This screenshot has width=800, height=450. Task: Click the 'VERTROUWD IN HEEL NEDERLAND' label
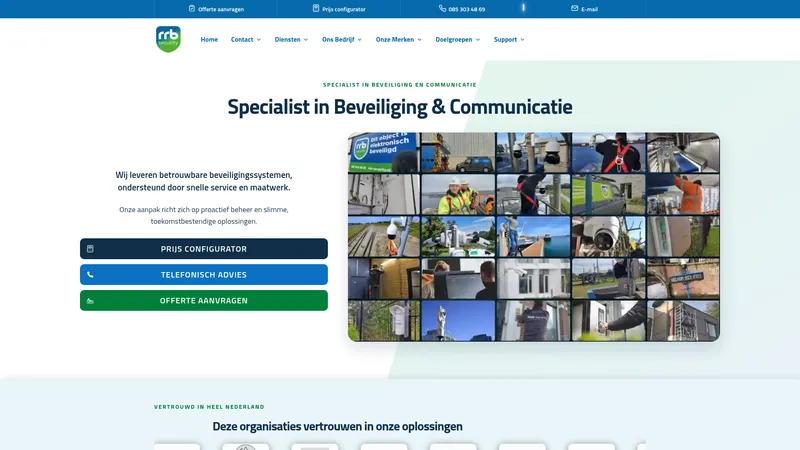point(209,407)
